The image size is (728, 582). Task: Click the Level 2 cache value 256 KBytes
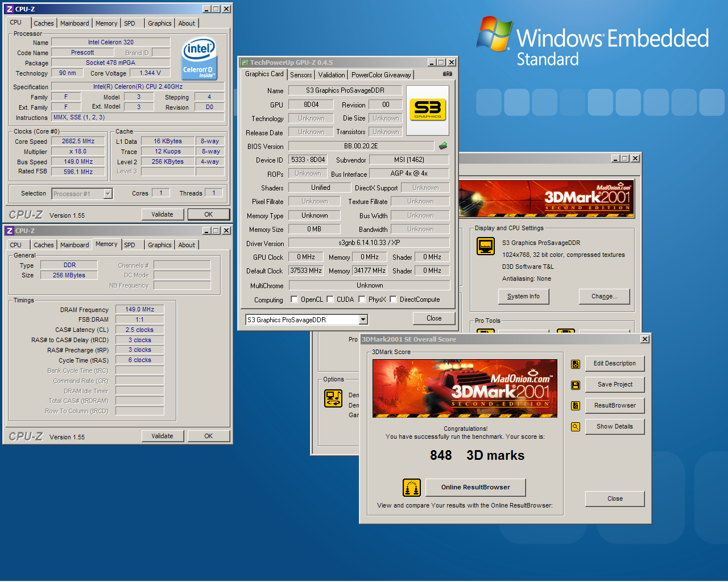point(168,162)
